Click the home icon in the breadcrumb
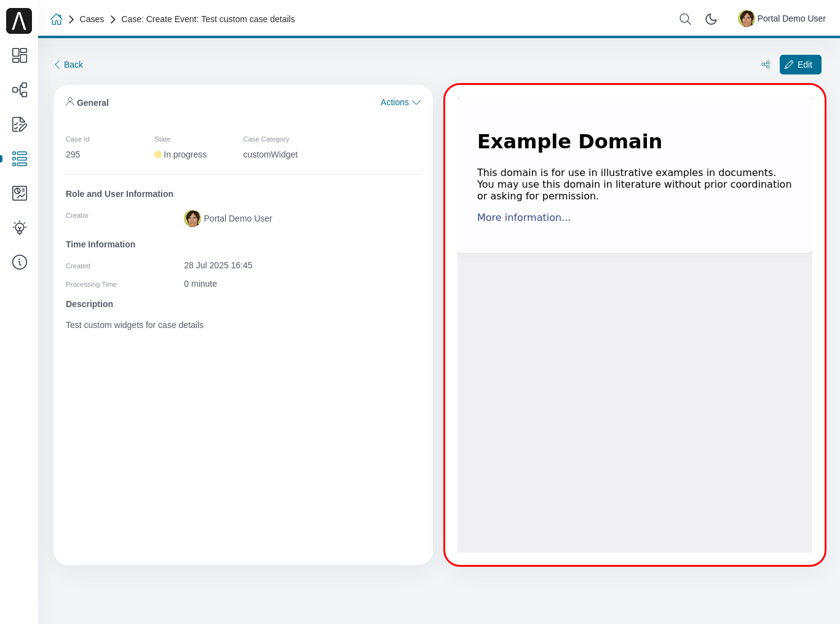The height and width of the screenshot is (624, 840). (57, 19)
